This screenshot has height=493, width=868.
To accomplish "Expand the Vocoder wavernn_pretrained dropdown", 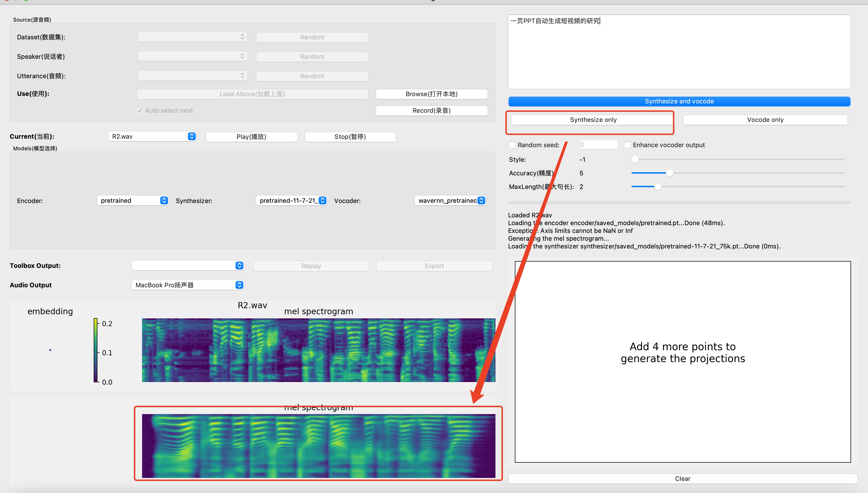I will click(x=450, y=200).
